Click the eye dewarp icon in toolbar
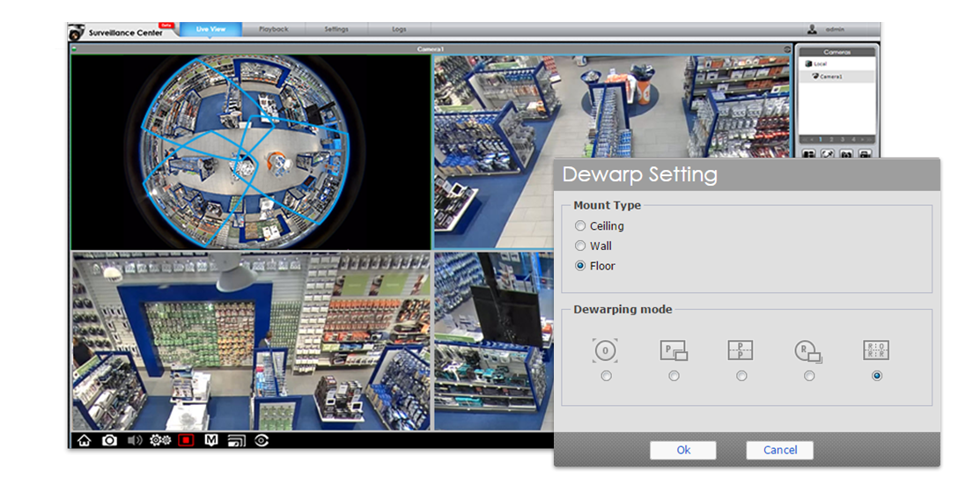This screenshot has height=493, width=980. pos(262,440)
